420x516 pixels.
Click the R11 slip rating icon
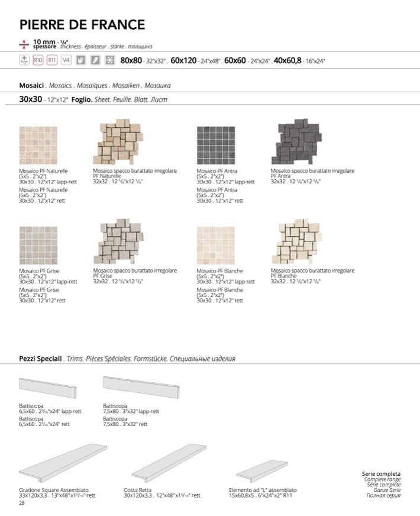point(52,60)
